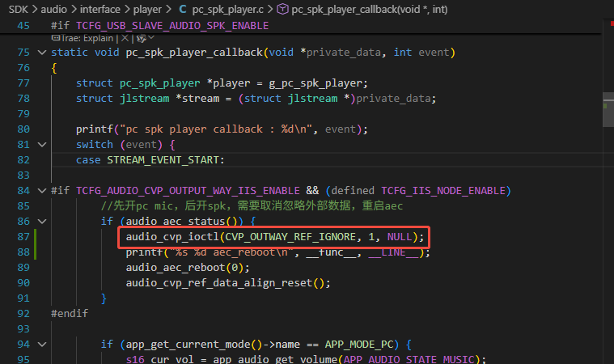Click the private_data parameter on line 75
The width and height of the screenshot is (614, 364).
[343, 53]
